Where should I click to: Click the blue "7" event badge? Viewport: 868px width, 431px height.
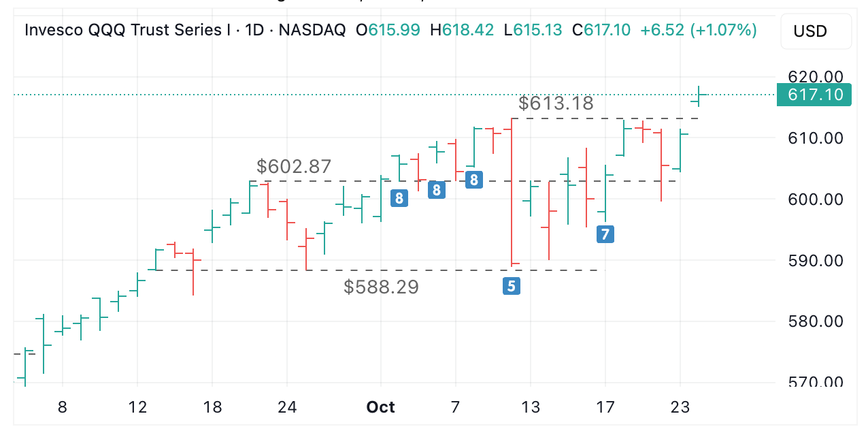tap(605, 235)
